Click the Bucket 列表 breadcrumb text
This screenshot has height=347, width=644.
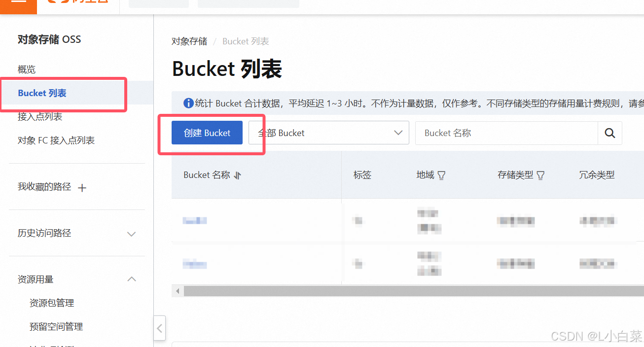pyautogui.click(x=246, y=41)
